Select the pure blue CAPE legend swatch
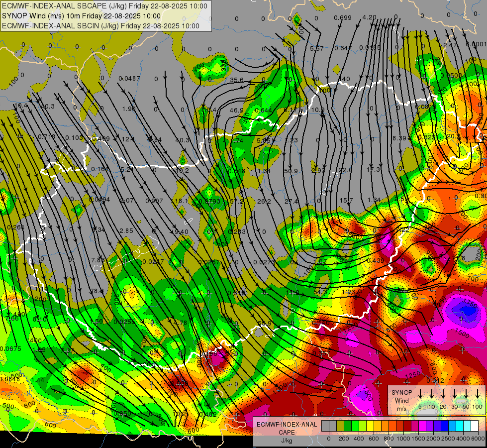487x448 pixels. coord(444,426)
